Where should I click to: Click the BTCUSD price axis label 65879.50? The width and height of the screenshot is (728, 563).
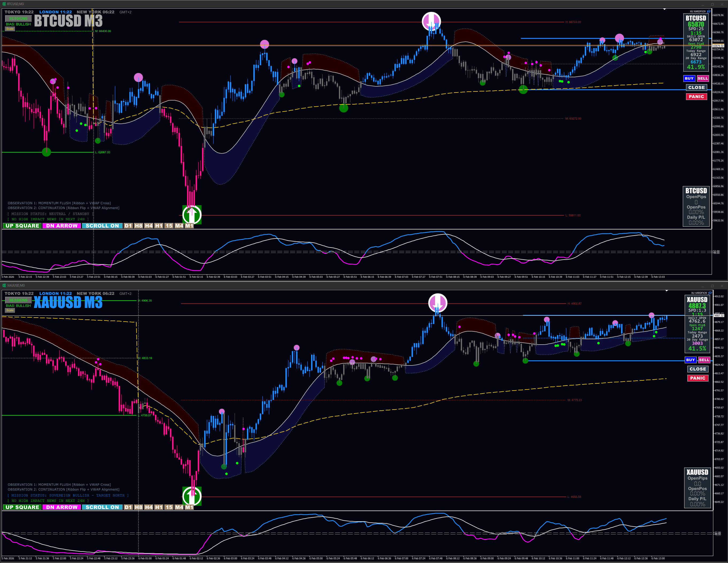718,46
